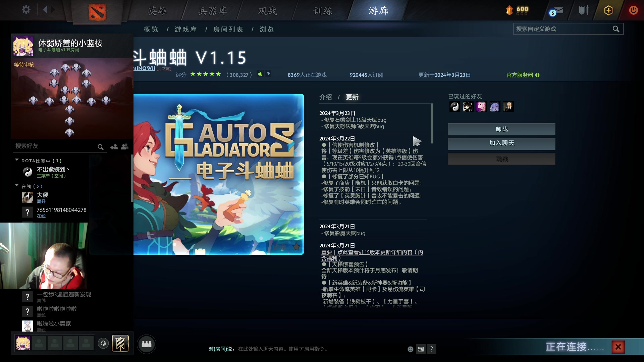This screenshot has width=644, height=362.
Task: Click the changelog scrollbar
Action: coord(432,123)
